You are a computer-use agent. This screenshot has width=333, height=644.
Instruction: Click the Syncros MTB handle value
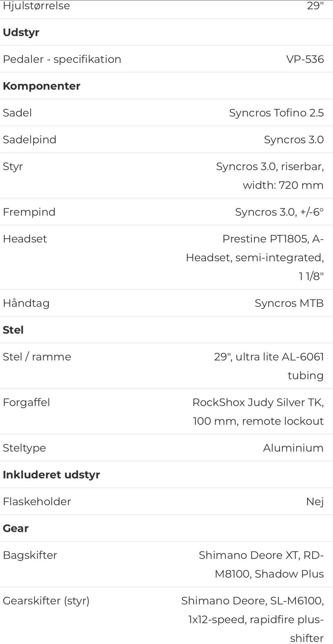click(x=289, y=303)
